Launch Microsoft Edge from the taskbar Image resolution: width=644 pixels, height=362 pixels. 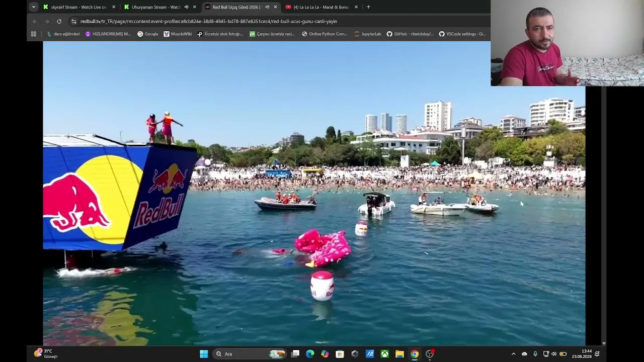310,354
